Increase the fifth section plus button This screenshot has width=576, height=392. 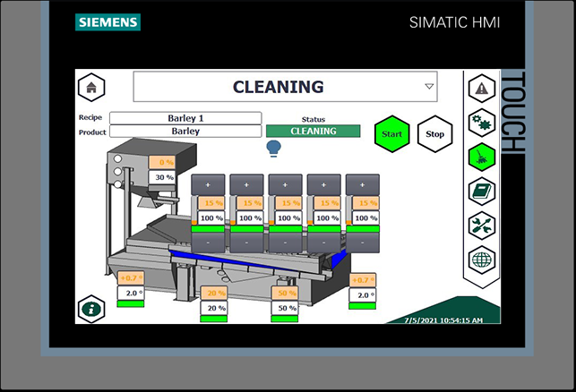tap(362, 184)
